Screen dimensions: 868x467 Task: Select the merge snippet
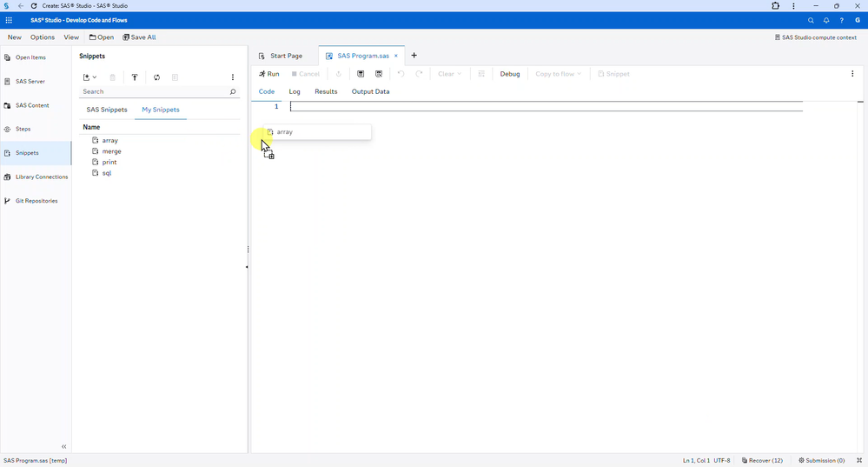coord(112,151)
